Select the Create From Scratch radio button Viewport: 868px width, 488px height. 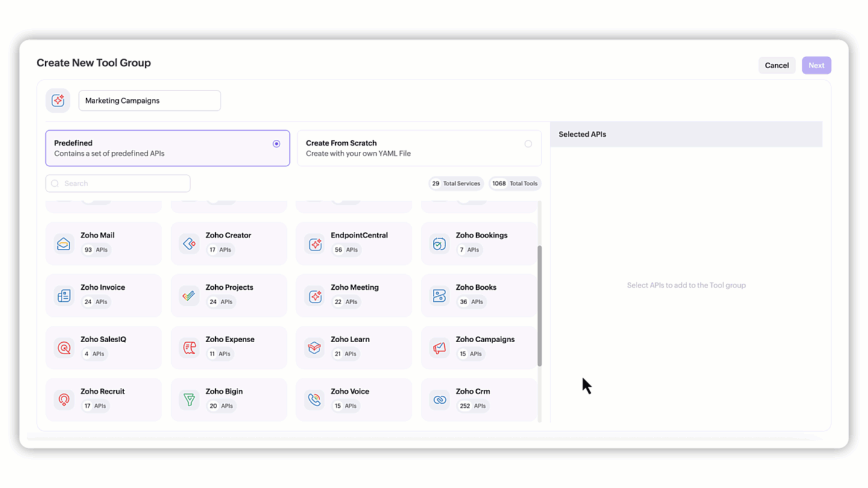528,144
